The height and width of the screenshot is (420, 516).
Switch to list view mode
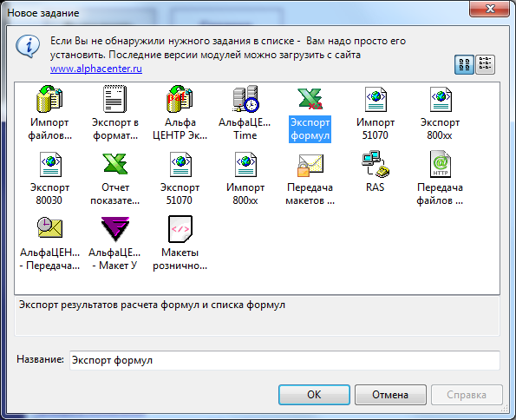(485, 64)
